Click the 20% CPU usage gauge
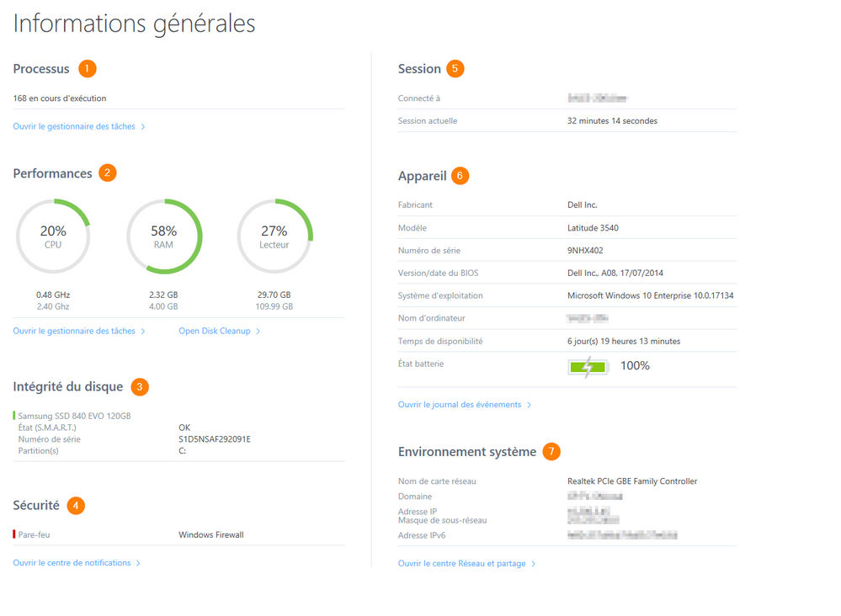The image size is (841, 616). 53,236
